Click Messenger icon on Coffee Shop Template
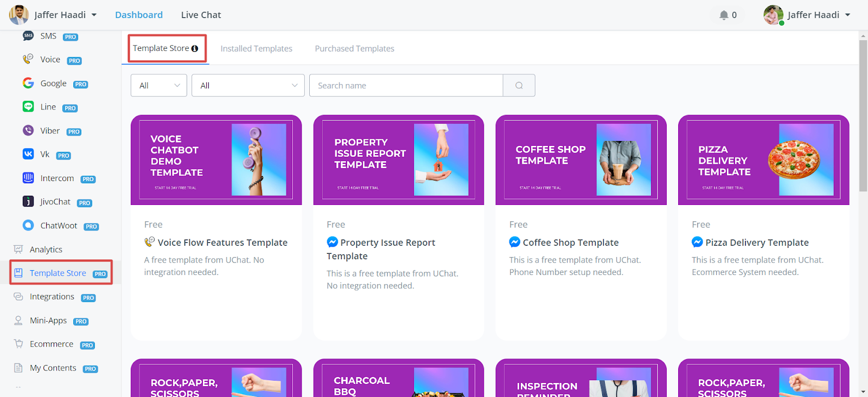Viewport: 868px width, 397px height. click(x=515, y=242)
